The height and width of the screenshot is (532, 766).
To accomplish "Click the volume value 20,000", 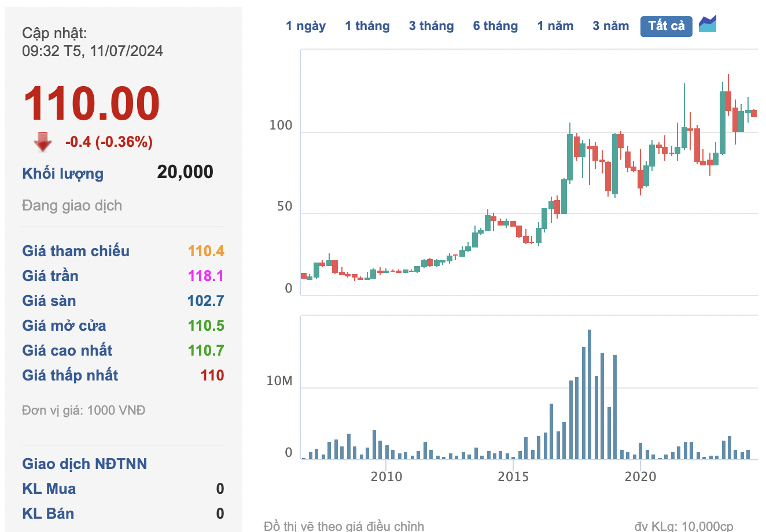I will tap(185, 172).
